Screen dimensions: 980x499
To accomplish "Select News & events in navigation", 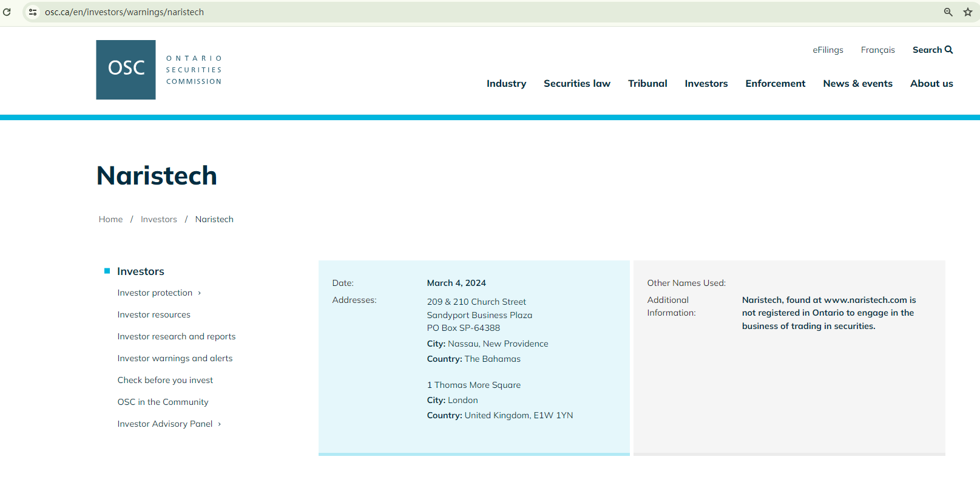I will pos(857,84).
